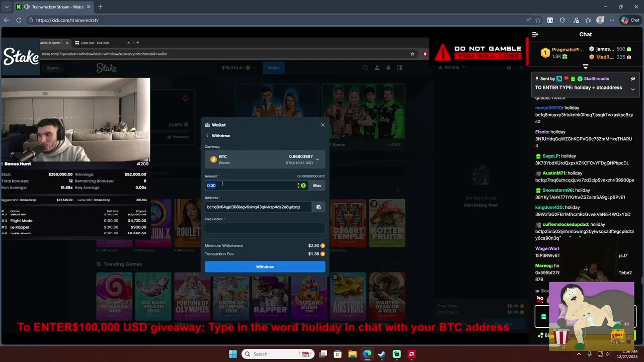Bookmark star in streamed browser address bar

[412, 54]
